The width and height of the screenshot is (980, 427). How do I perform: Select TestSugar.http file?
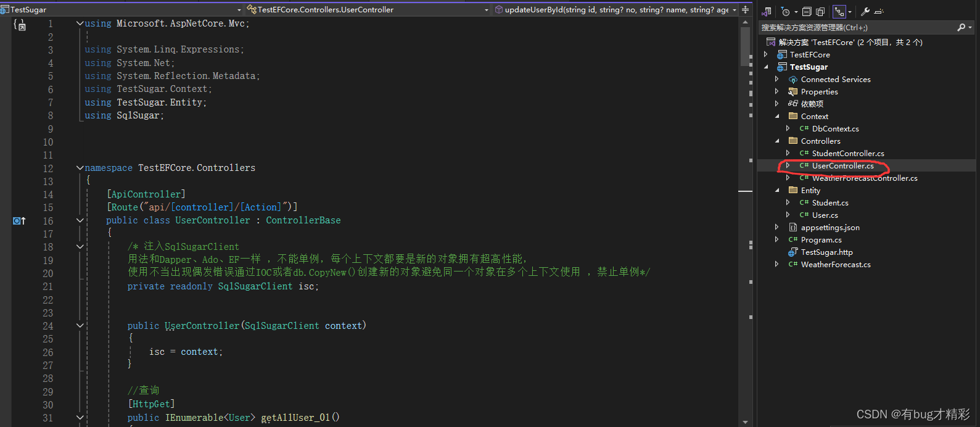click(x=826, y=252)
